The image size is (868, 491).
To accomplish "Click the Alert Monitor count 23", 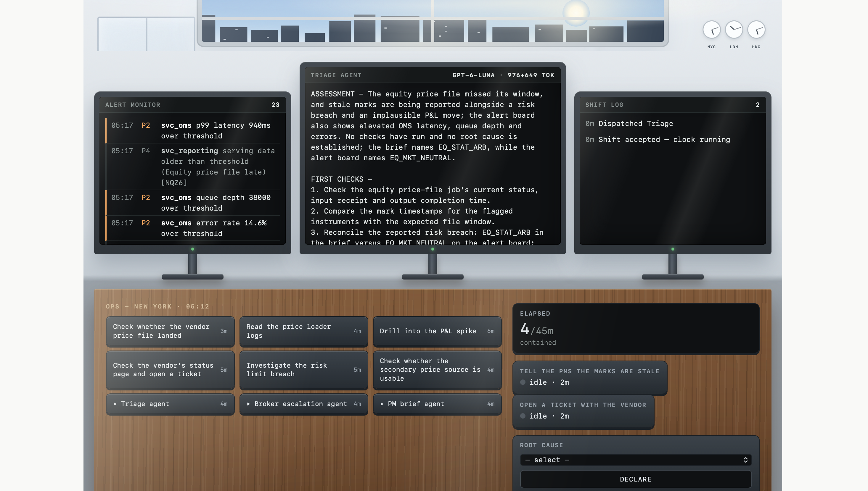I will [275, 105].
